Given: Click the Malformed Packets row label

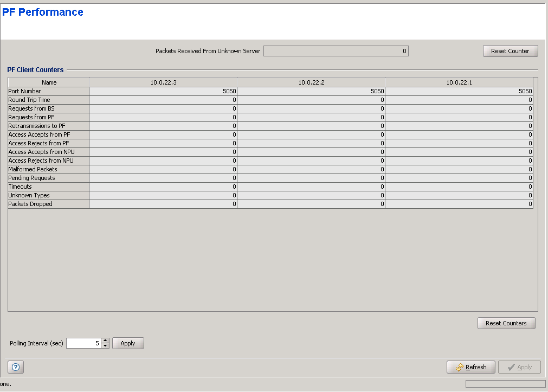Looking at the screenshot, I should pos(48,169).
